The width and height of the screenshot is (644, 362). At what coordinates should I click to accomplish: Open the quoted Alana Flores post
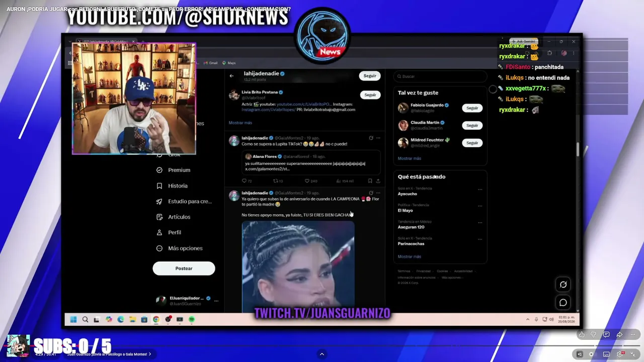point(311,162)
